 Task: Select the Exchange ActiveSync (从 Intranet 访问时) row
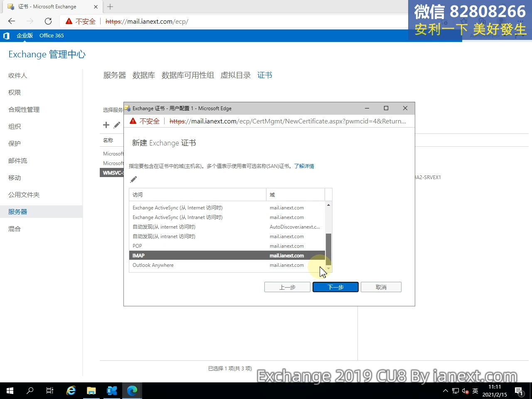click(x=227, y=217)
